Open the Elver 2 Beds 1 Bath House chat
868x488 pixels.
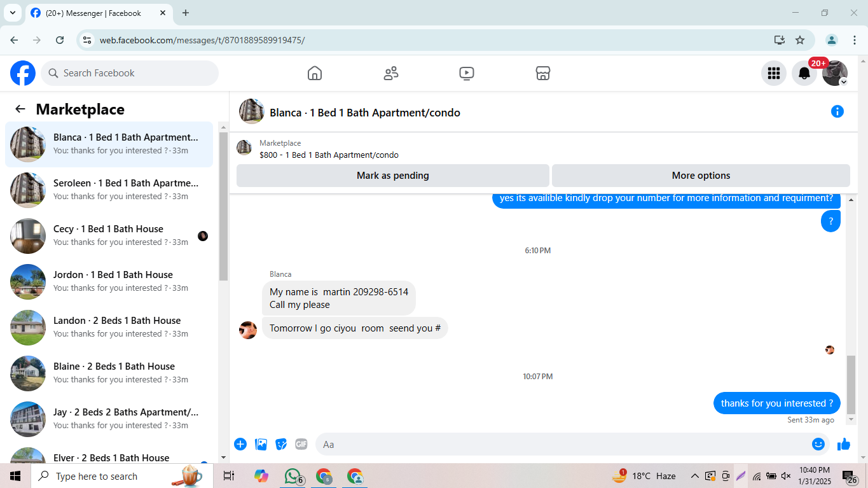(109, 454)
